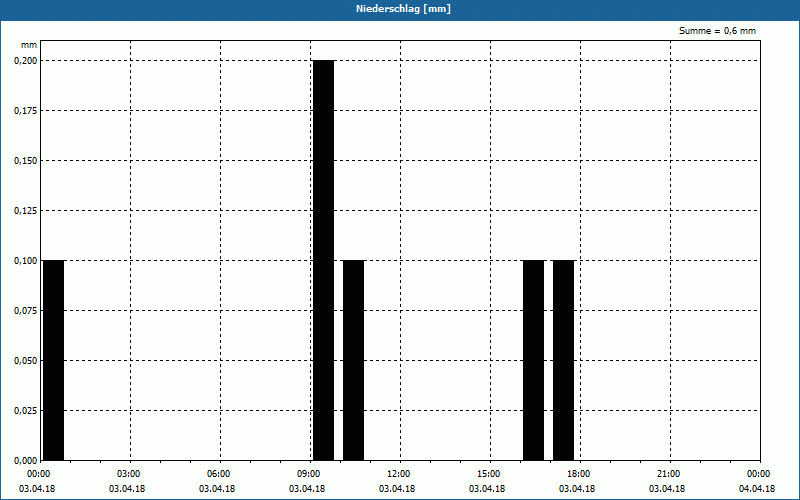
Task: Select the tallest bar reaching 0,200 mm
Action: (323, 260)
